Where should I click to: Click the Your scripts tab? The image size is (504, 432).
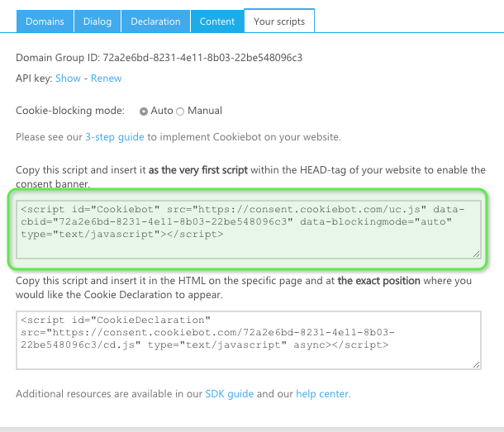tap(279, 21)
